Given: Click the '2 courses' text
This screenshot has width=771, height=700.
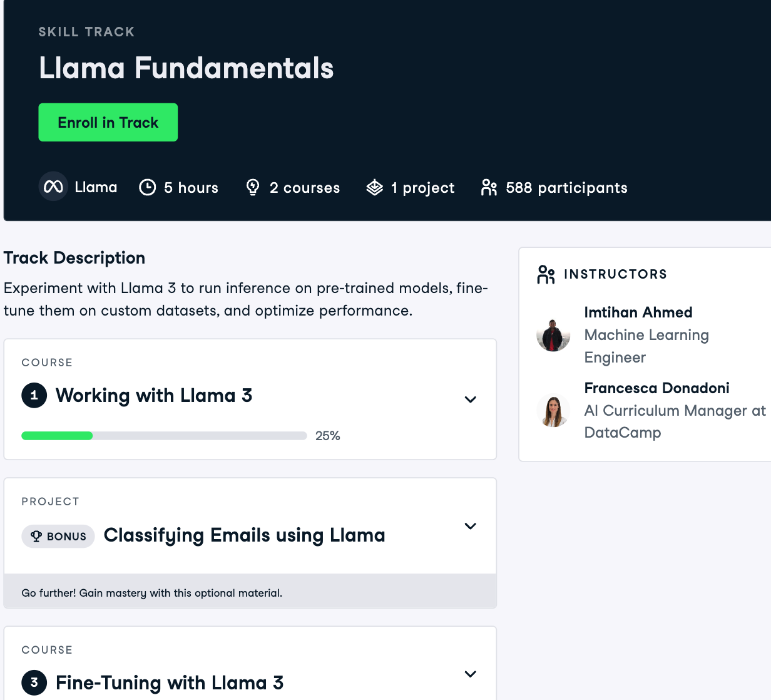Looking at the screenshot, I should point(305,188).
